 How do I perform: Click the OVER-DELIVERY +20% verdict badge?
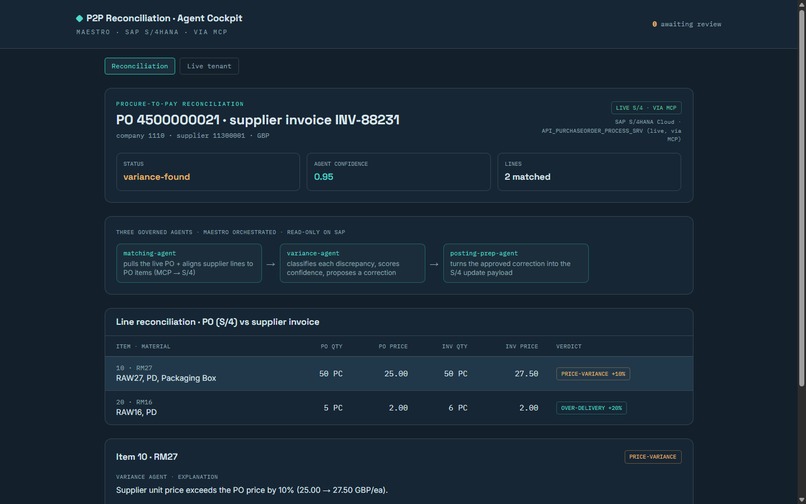coord(591,408)
